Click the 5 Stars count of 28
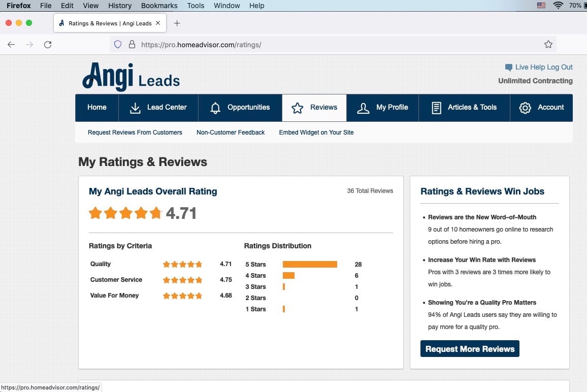 coord(358,265)
